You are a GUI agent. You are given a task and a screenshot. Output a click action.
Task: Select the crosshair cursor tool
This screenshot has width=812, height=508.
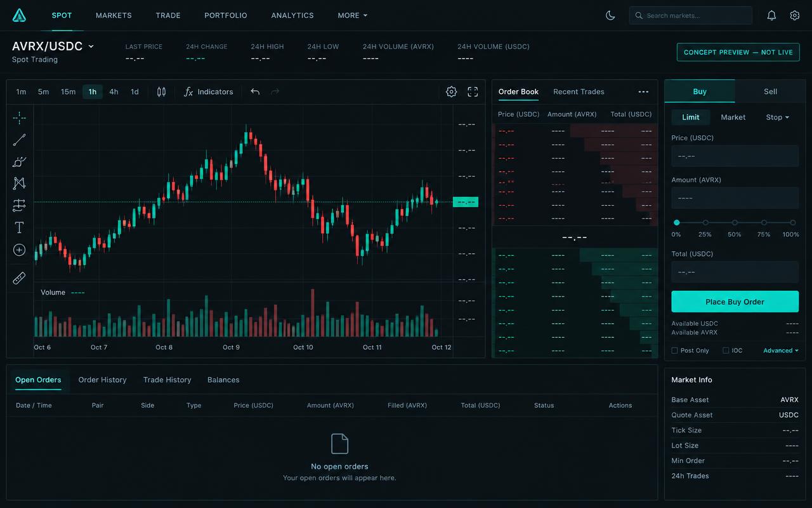[19, 117]
